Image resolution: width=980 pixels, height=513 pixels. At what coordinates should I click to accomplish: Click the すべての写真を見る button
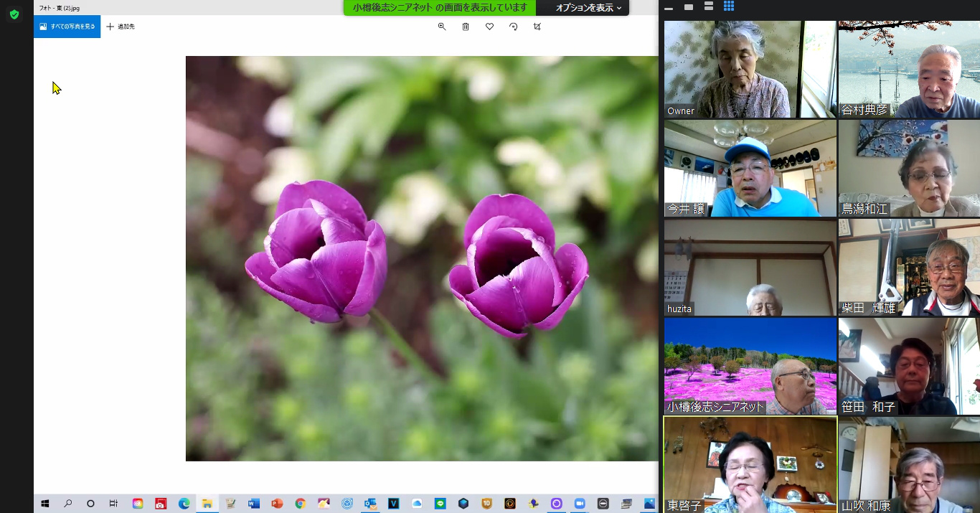click(67, 27)
